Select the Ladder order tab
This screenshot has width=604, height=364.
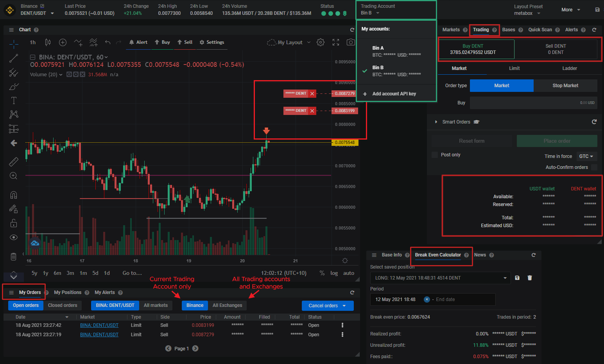570,68
